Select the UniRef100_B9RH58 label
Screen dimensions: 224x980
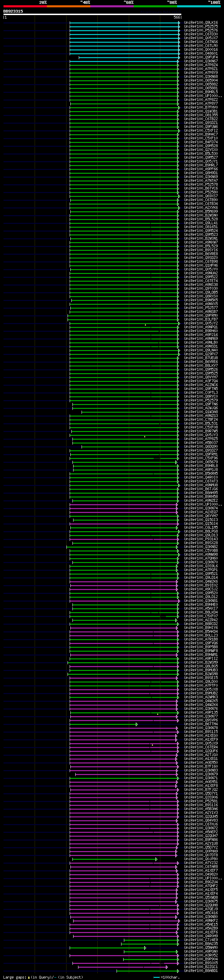pos(201,496)
